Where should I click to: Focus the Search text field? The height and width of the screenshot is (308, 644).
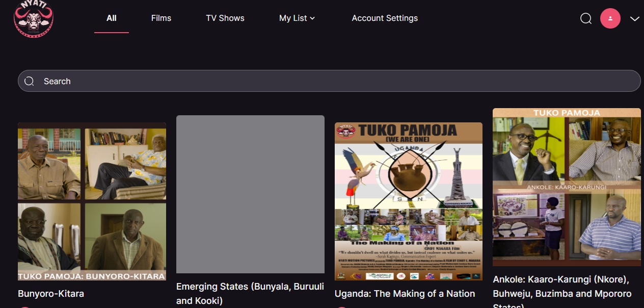point(336,81)
